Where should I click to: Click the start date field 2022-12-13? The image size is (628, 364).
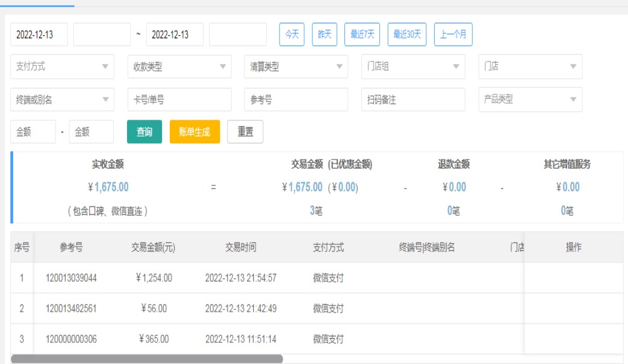[x=39, y=34]
